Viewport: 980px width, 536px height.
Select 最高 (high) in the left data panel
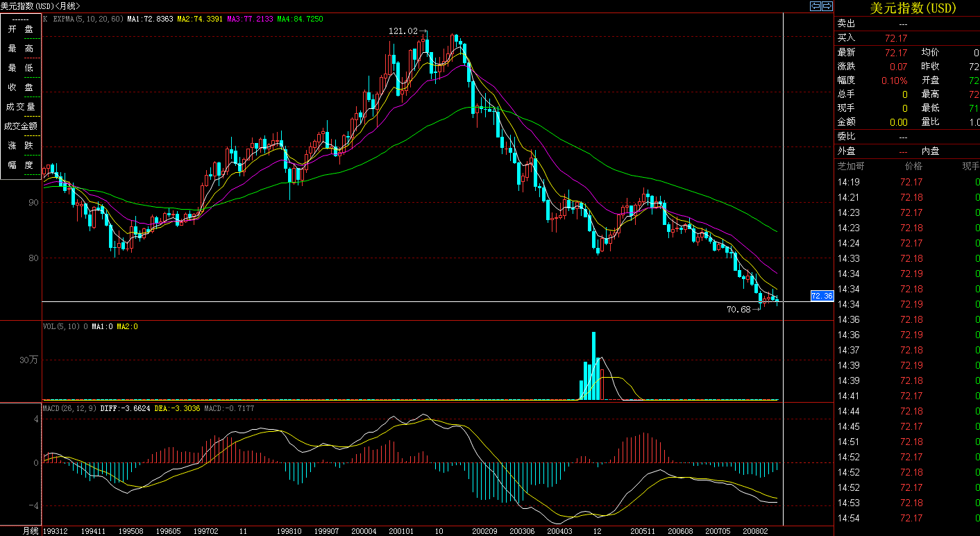coord(21,49)
